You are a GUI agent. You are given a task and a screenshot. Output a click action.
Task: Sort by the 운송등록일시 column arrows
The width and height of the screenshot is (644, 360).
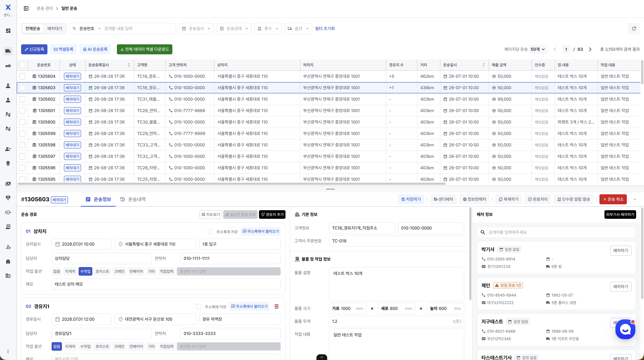pyautogui.click(x=129, y=65)
